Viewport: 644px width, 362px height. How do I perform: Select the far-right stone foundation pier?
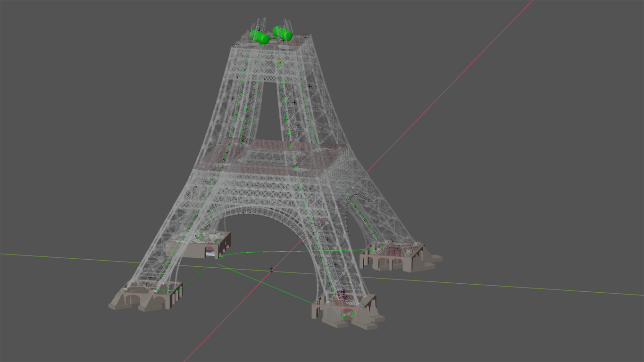[401, 257]
